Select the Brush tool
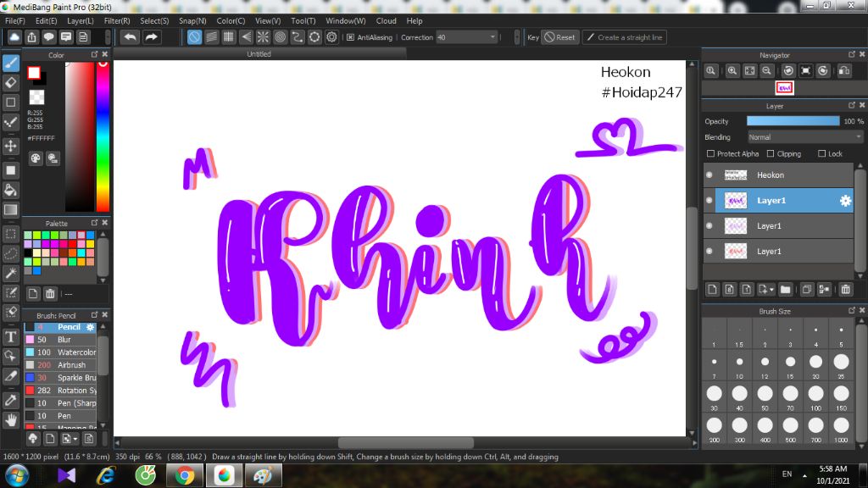The width and height of the screenshot is (868, 488). click(x=10, y=63)
